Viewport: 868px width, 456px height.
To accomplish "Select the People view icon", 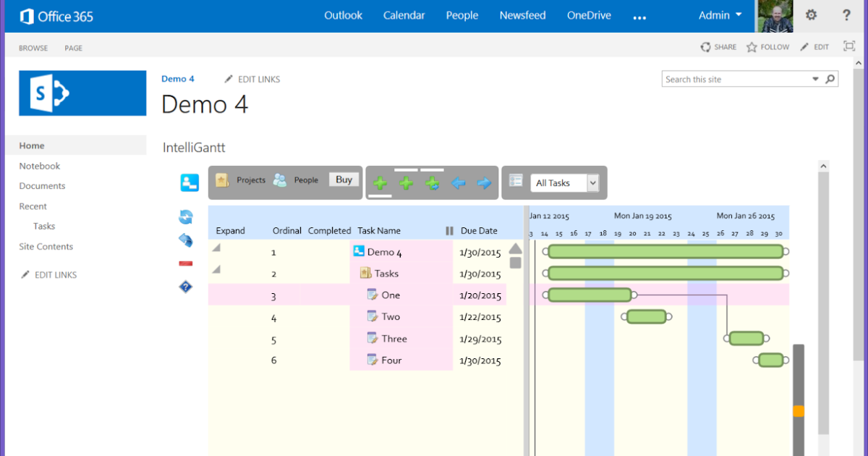I will (279, 180).
